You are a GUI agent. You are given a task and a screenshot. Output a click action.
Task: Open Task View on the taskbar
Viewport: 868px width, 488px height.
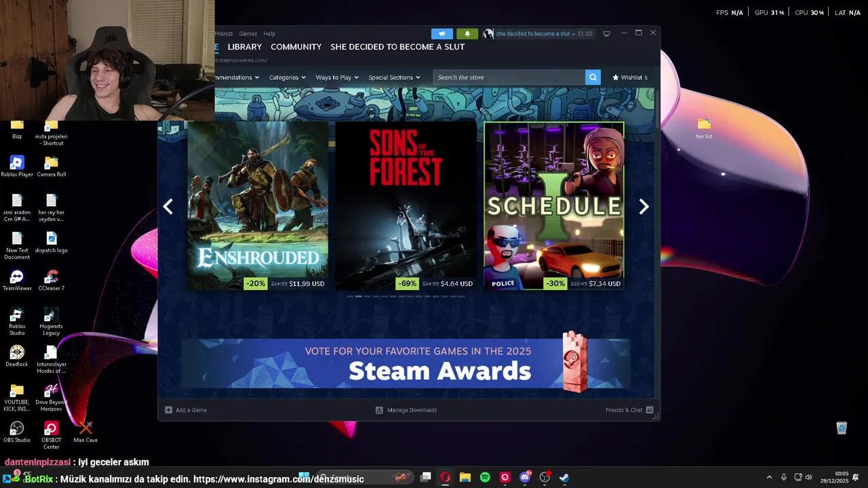426,478
